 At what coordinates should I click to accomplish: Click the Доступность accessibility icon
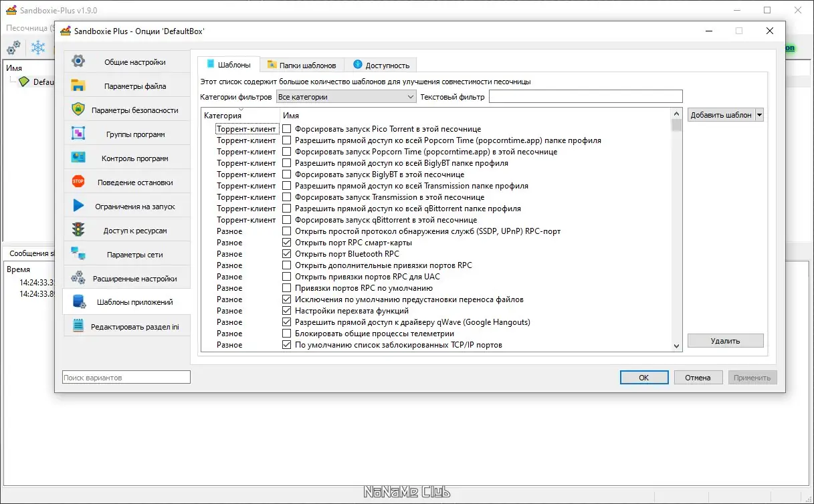tap(358, 65)
